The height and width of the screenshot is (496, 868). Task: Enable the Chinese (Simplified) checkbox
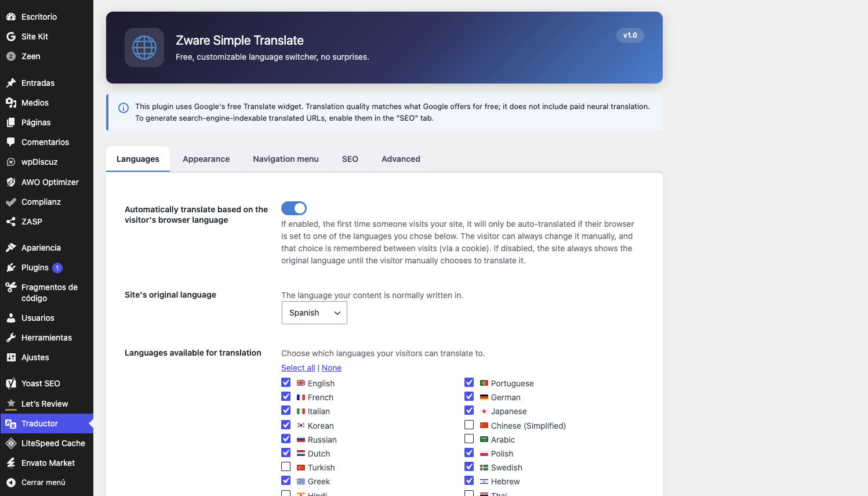tap(469, 425)
